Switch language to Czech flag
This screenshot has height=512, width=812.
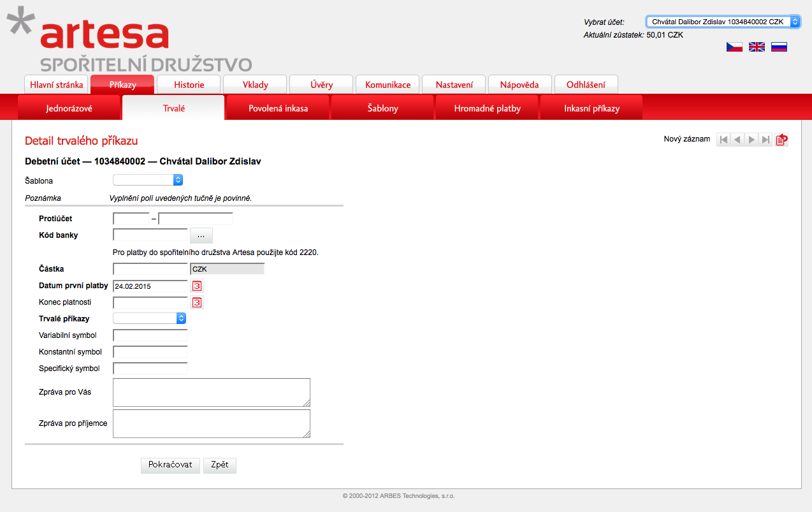coord(734,47)
